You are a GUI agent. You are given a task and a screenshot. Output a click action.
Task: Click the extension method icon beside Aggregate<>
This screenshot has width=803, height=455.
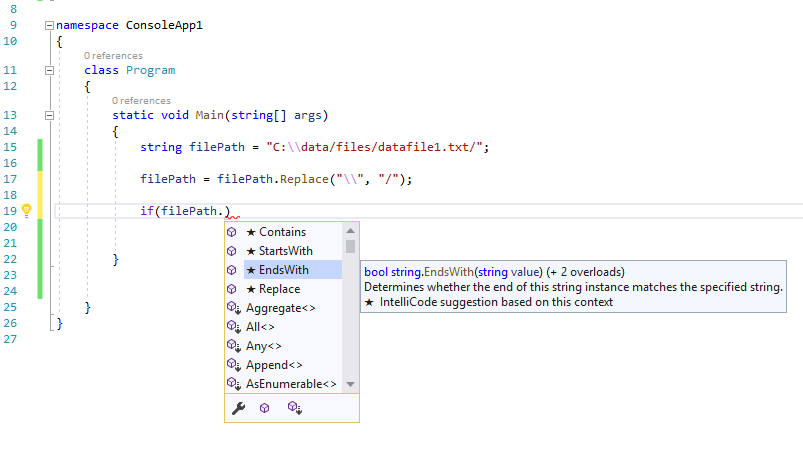pos(234,307)
